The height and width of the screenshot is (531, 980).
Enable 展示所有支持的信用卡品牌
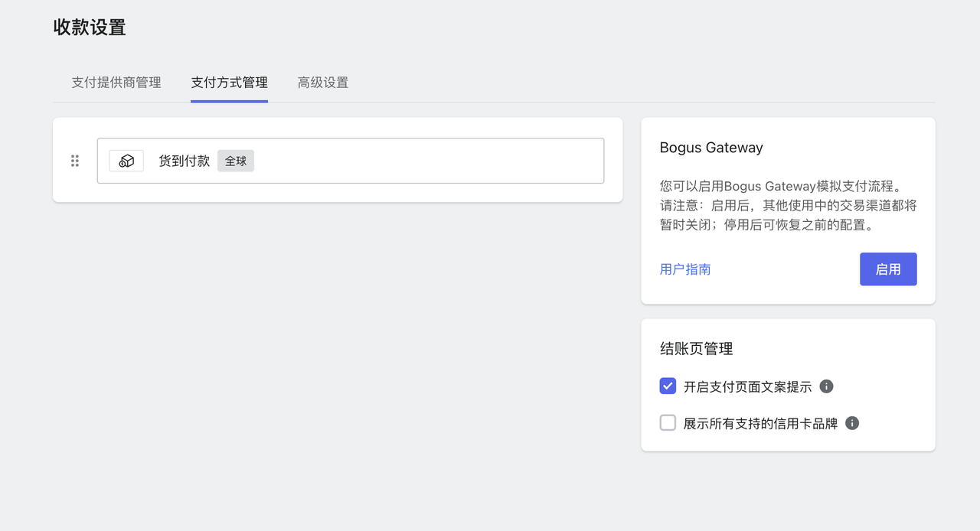pyautogui.click(x=667, y=422)
